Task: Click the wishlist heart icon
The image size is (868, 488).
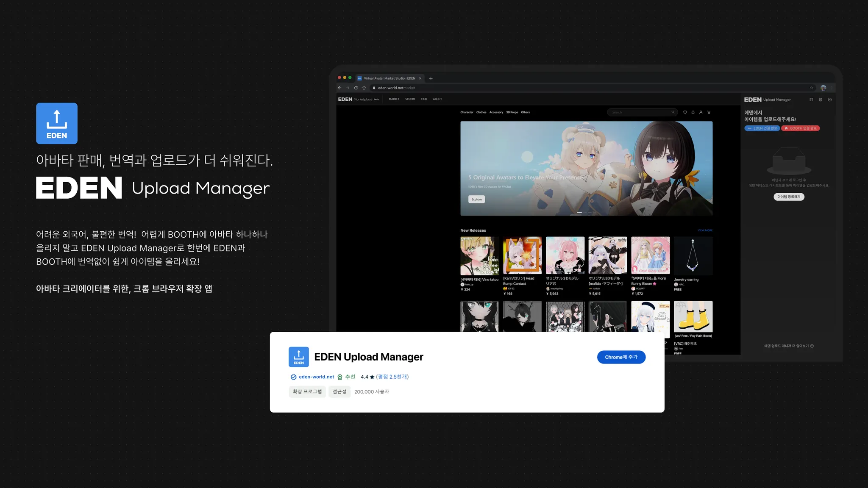Action: pos(685,112)
